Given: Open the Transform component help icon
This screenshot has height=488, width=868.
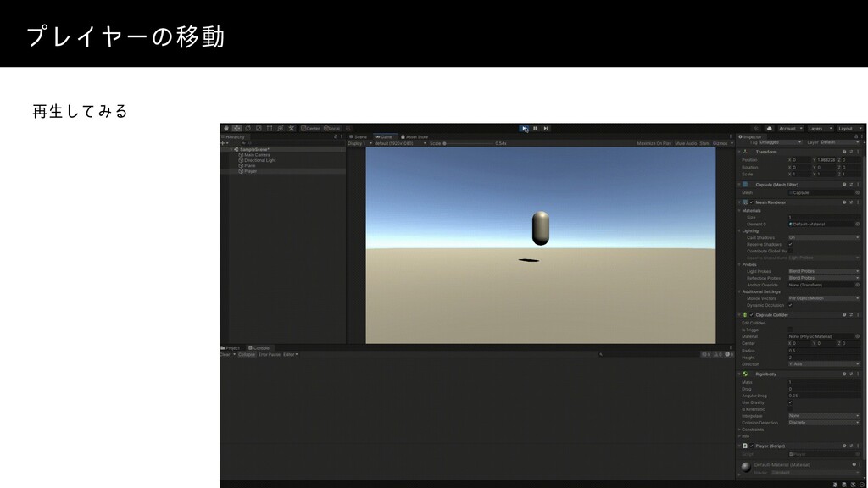Looking at the screenshot, I should click(x=845, y=151).
